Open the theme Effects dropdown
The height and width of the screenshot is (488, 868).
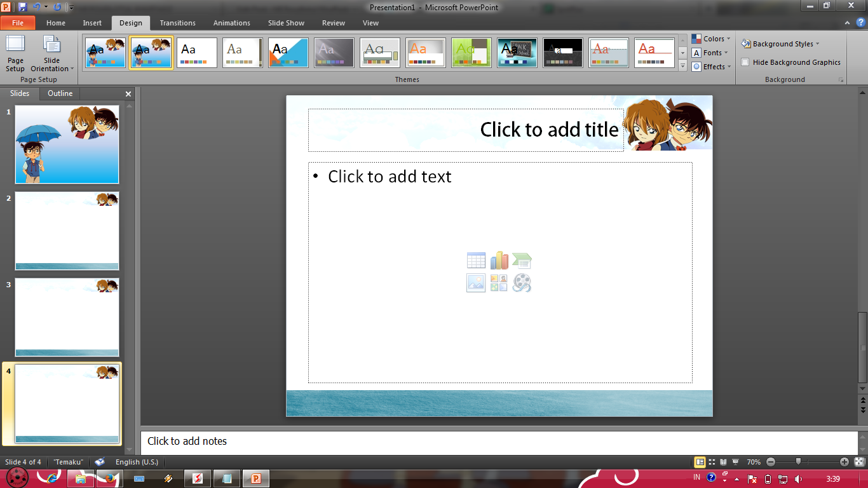[x=711, y=67]
